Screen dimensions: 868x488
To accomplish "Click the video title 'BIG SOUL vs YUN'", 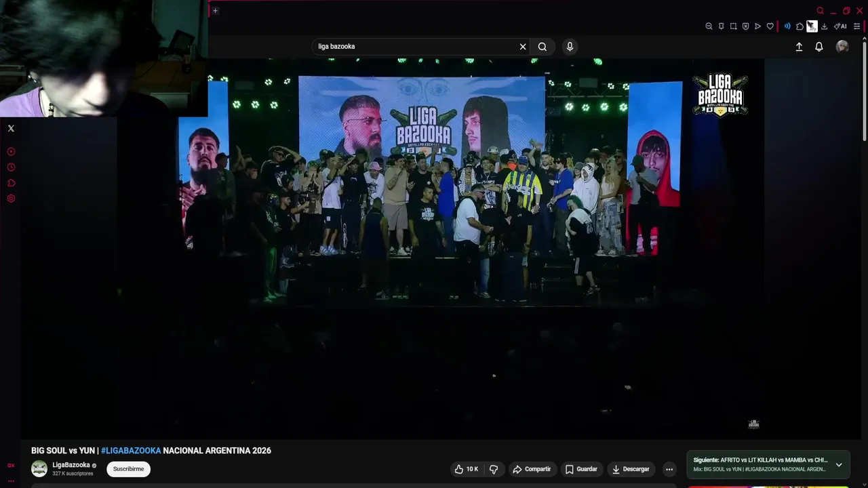I will tap(63, 451).
